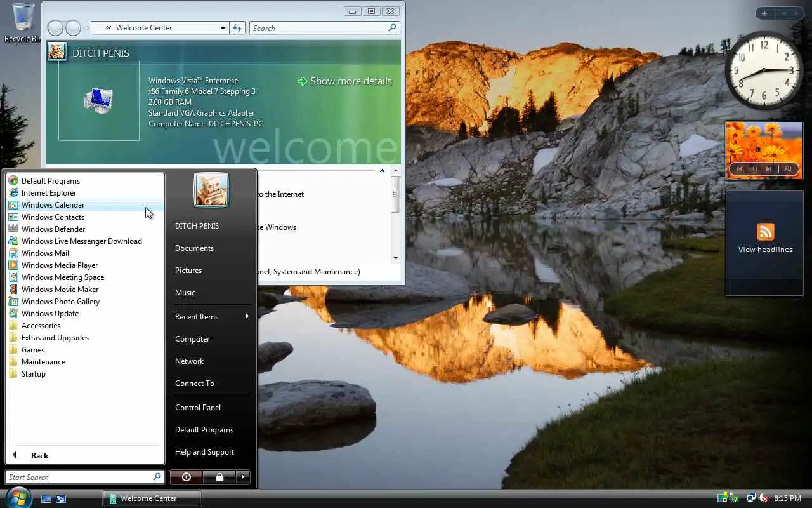Click the plus icon to add gadgets
812x508 pixels.
click(x=764, y=13)
